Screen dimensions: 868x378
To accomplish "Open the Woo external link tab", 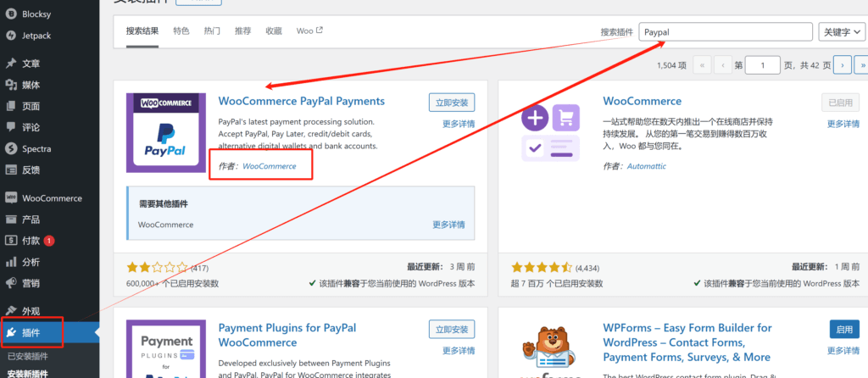I will 309,31.
